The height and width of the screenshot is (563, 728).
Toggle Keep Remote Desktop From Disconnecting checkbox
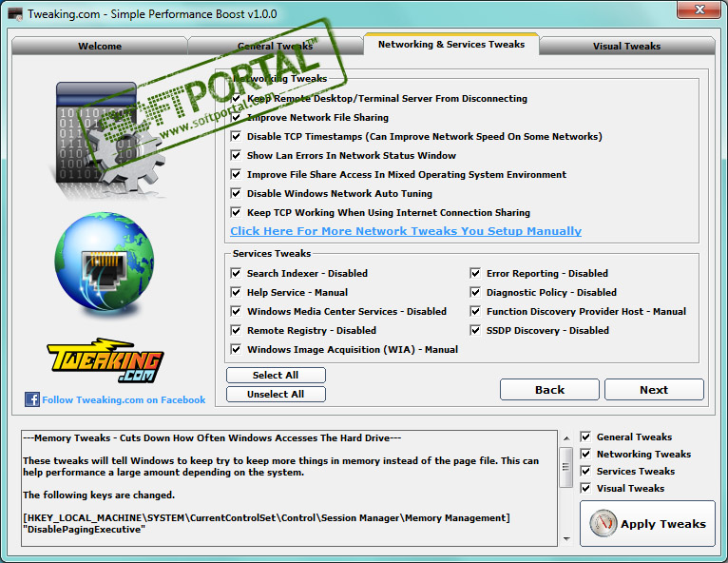[x=236, y=98]
